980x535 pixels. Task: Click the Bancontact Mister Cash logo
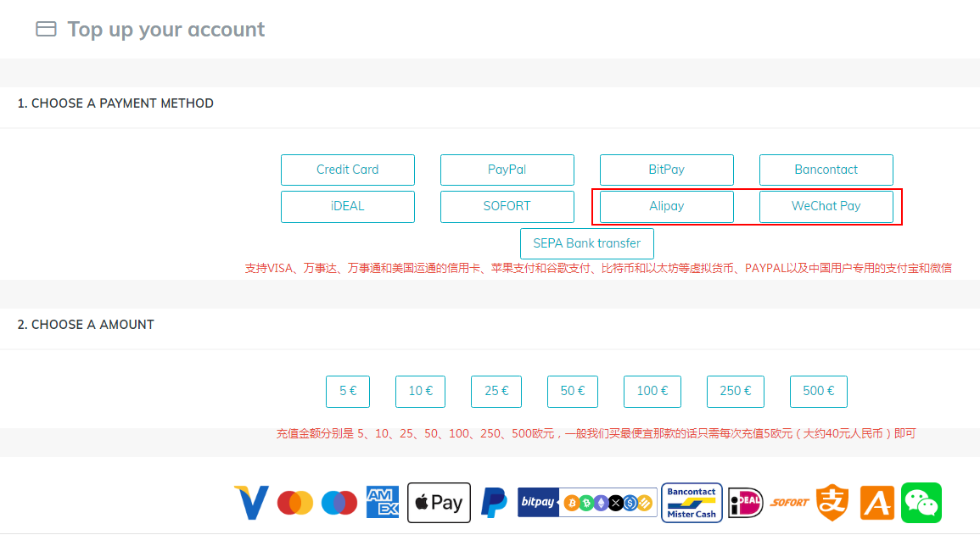click(x=692, y=503)
